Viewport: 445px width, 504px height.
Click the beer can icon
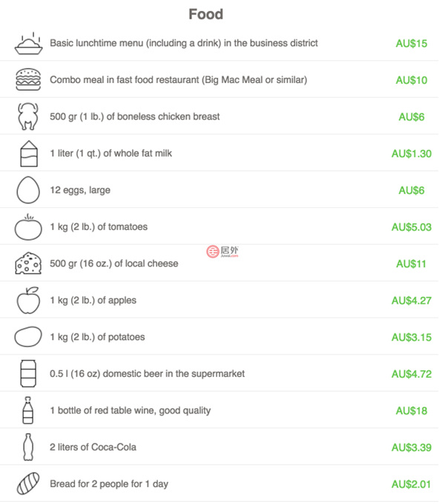point(28,373)
